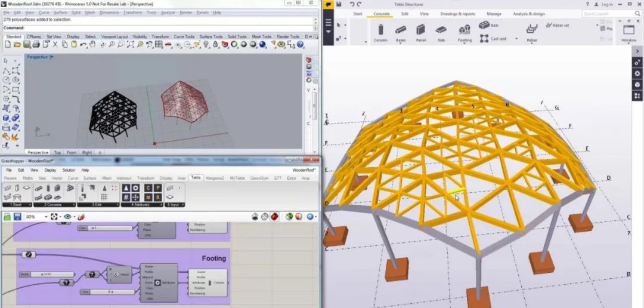Expand the Footing dropdown in Tekla ribbon
This screenshot has width=644, height=308.
464,42
